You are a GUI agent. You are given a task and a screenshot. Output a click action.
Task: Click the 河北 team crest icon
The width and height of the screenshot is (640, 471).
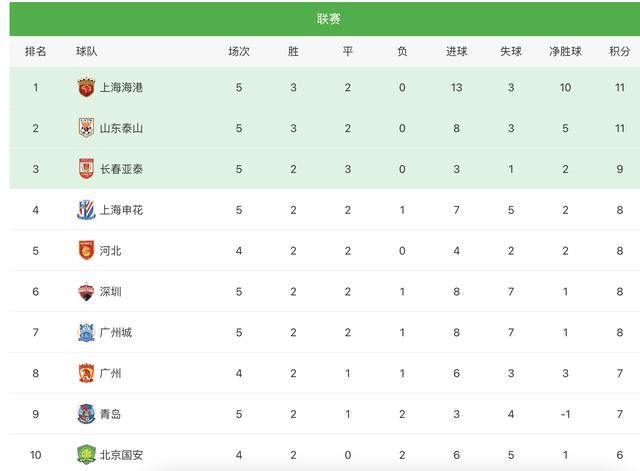[86, 251]
